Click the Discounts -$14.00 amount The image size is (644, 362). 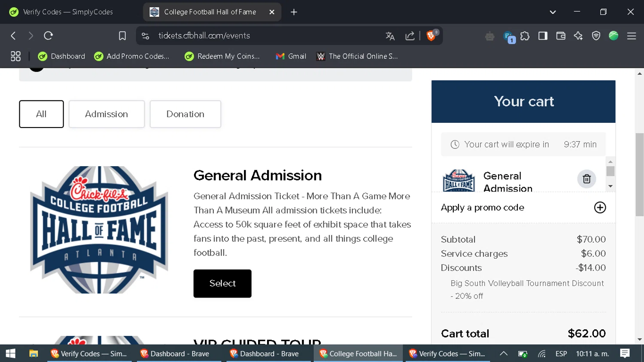(x=591, y=268)
